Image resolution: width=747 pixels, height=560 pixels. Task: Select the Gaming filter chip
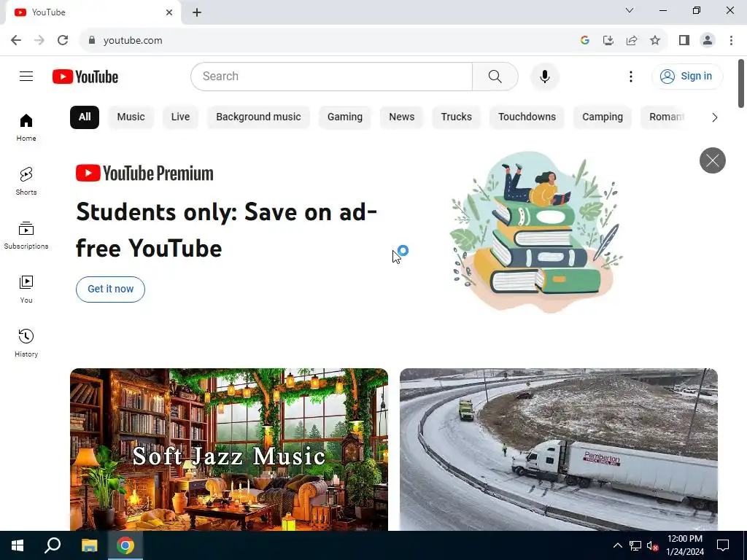344,117
